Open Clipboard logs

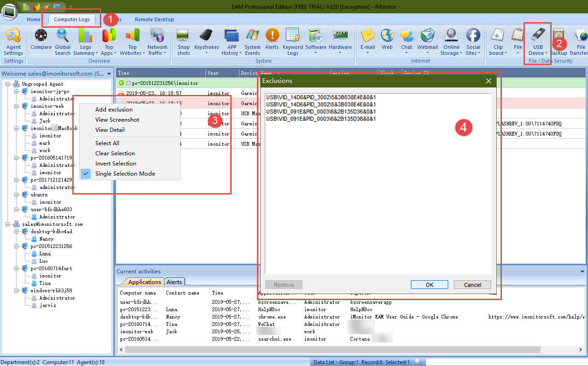pyautogui.click(x=498, y=41)
